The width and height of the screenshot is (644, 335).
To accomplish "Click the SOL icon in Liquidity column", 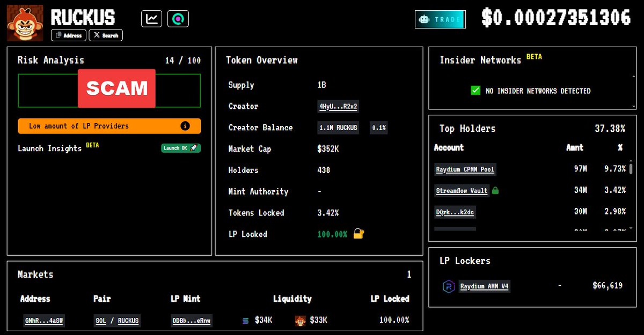I will (x=246, y=321).
